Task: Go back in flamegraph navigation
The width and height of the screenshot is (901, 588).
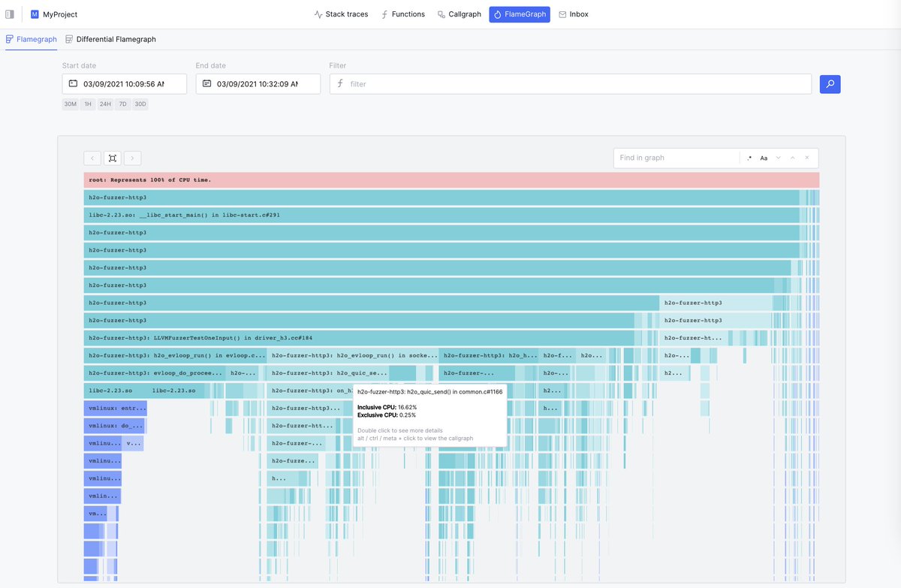Action: [92, 158]
